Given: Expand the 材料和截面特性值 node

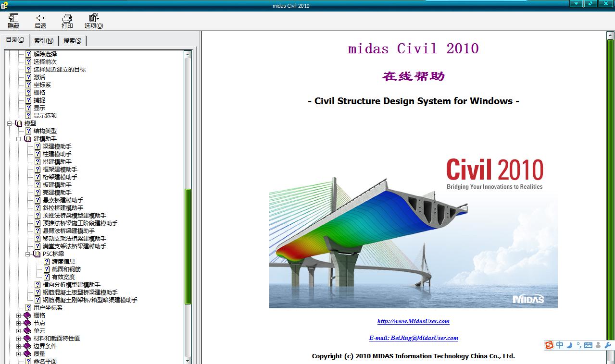Looking at the screenshot, I should 19,339.
